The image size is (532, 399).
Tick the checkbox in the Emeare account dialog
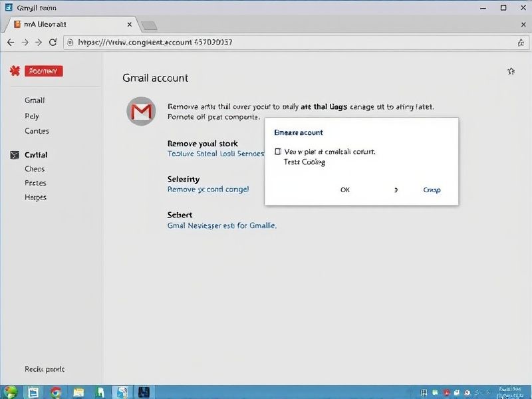tap(278, 152)
